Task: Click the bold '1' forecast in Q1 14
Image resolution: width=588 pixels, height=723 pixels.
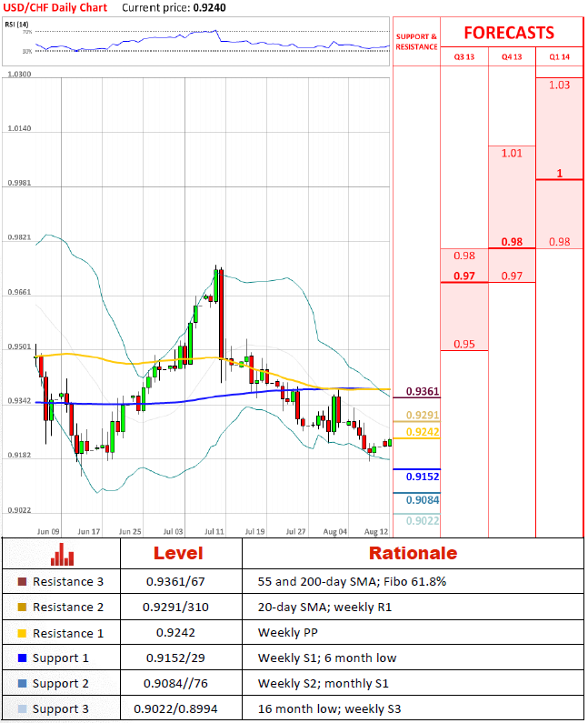Action: point(560,174)
